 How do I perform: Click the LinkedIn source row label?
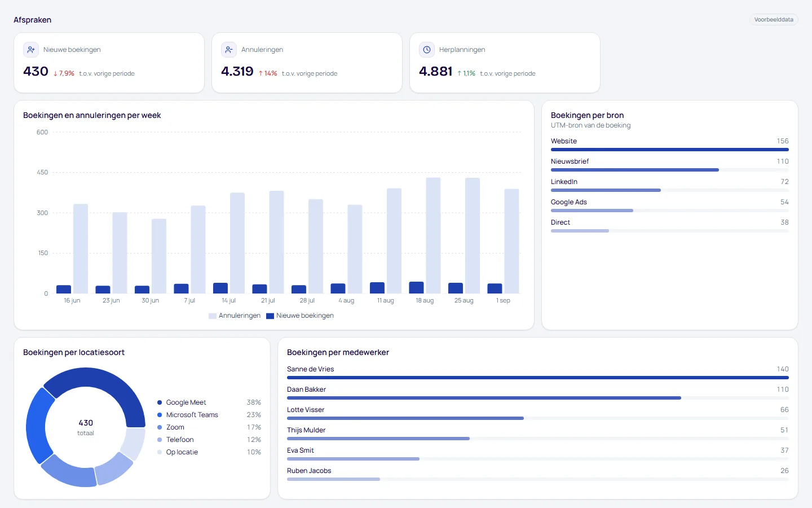click(564, 182)
